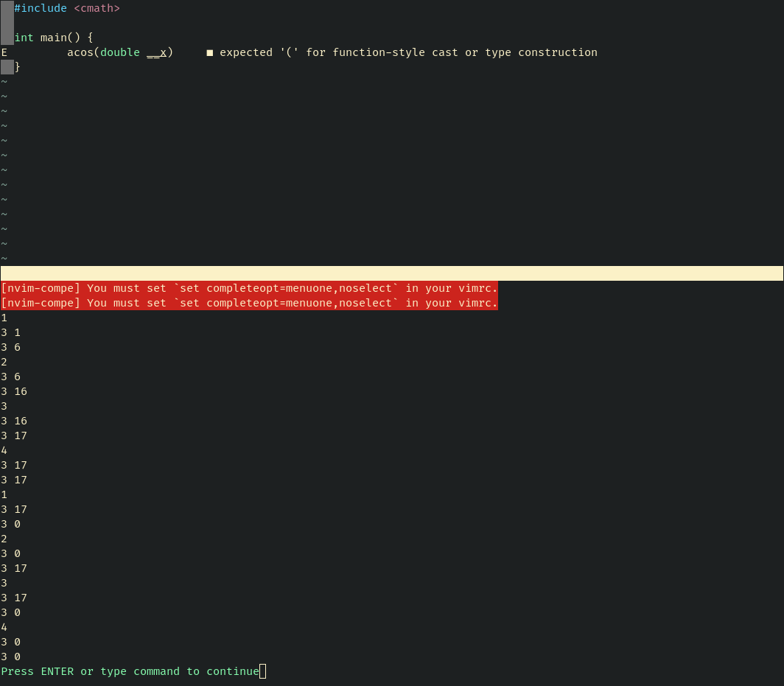Click the square diagnostic marker before the error text
Viewport: 784px width, 686px height.
click(x=210, y=52)
